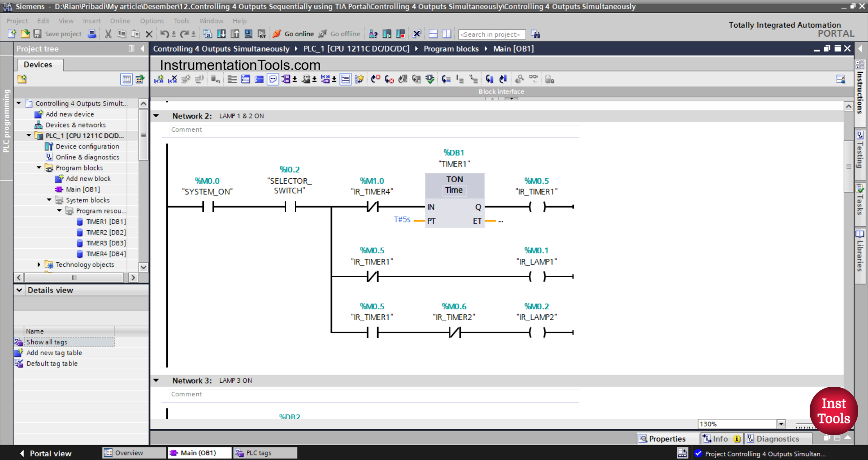Open the Diagnostics panel

(778, 438)
